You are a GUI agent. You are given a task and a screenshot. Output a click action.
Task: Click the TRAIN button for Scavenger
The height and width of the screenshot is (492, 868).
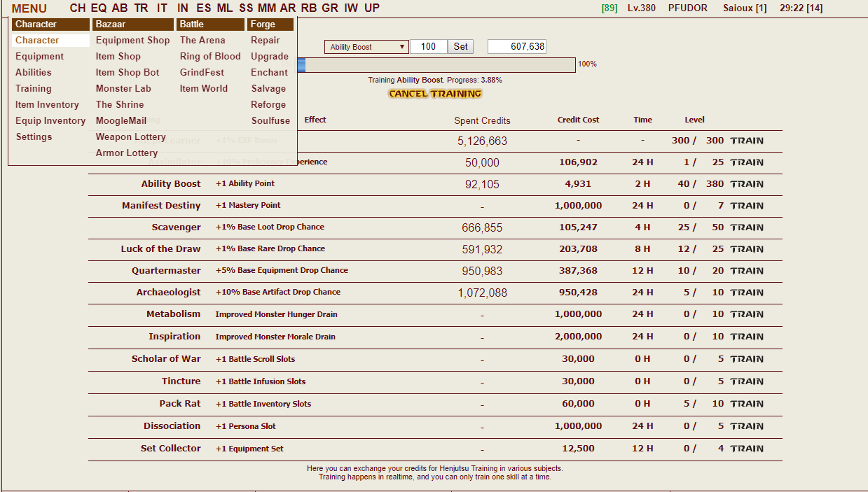746,227
